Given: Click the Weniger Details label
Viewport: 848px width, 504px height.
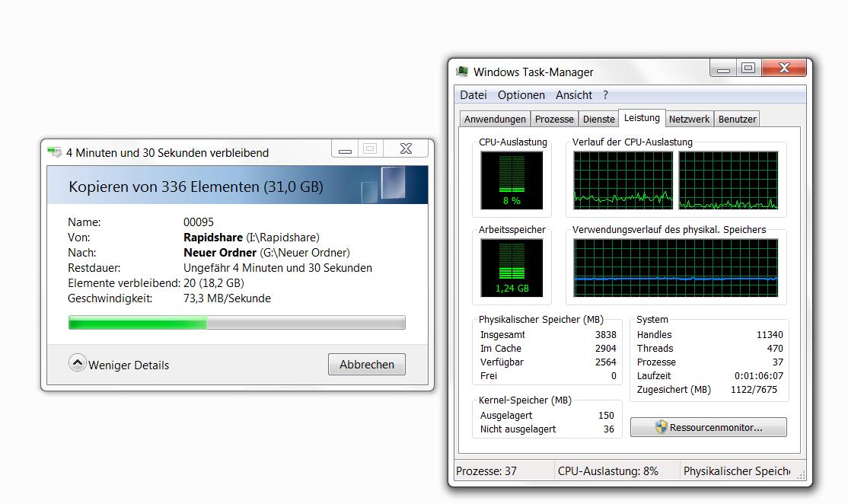Looking at the screenshot, I should pos(129,365).
